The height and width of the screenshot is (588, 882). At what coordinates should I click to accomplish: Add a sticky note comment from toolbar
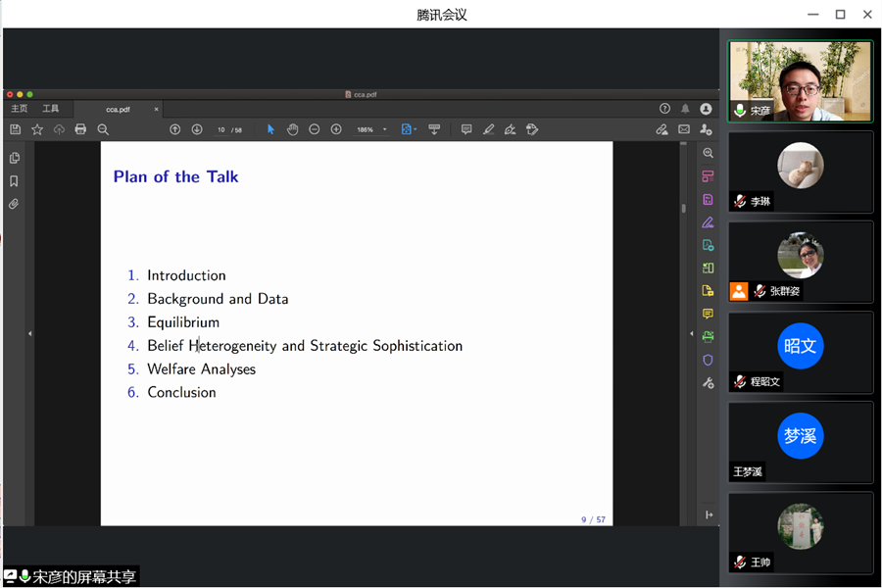coord(466,129)
